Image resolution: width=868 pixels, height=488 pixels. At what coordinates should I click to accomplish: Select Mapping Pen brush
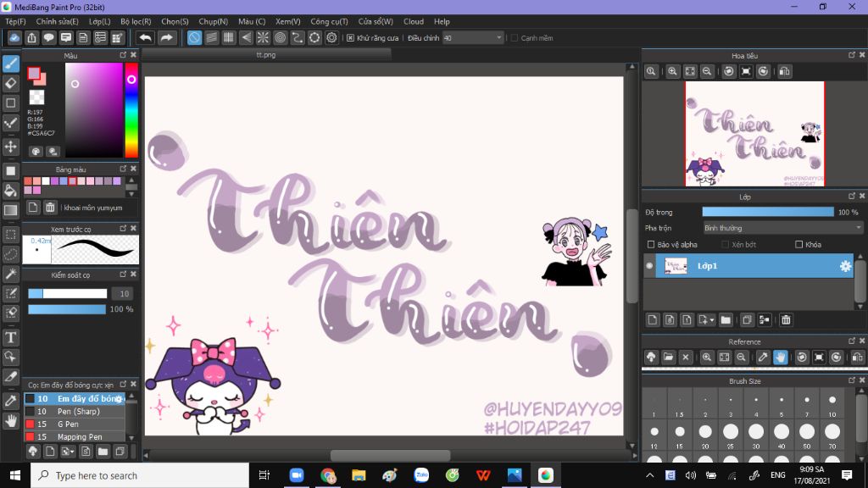[x=75, y=436]
